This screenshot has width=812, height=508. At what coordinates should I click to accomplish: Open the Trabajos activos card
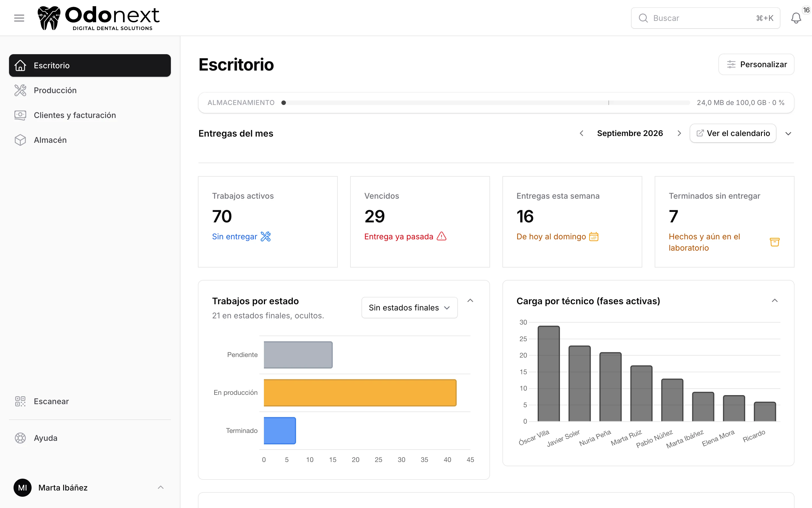pyautogui.click(x=268, y=222)
